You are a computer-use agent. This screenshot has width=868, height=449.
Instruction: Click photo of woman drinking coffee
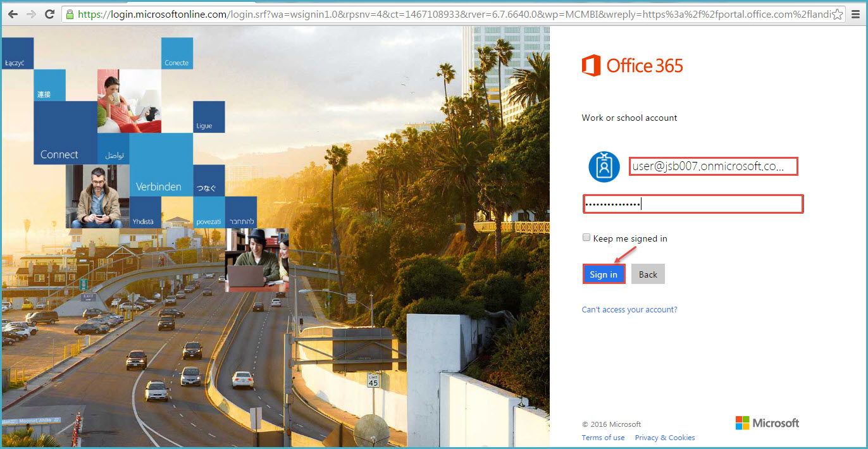pos(129,101)
